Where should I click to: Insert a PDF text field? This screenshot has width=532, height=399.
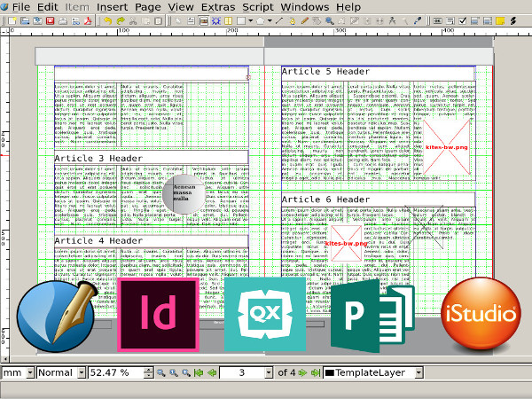[x=450, y=21]
